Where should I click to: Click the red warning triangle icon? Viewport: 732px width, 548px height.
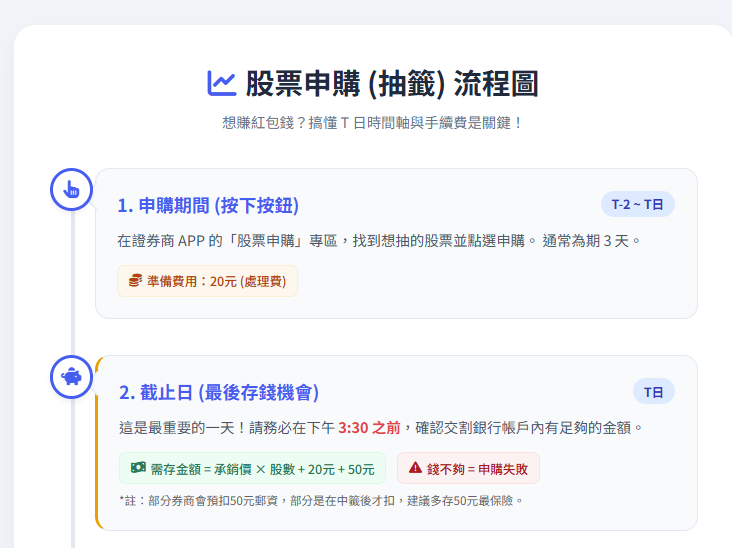click(415, 468)
